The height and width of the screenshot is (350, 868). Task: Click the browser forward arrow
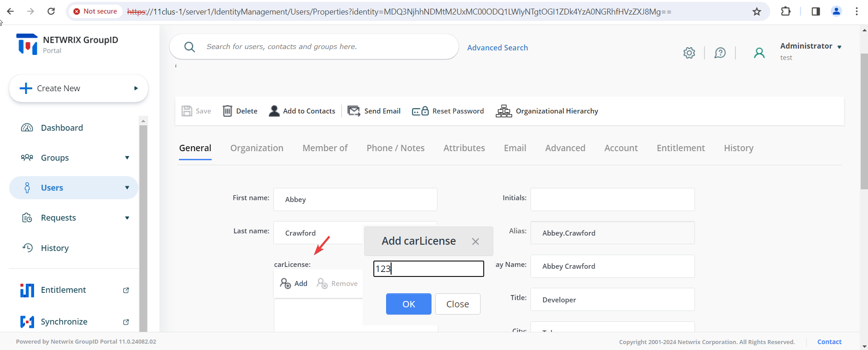(x=30, y=11)
